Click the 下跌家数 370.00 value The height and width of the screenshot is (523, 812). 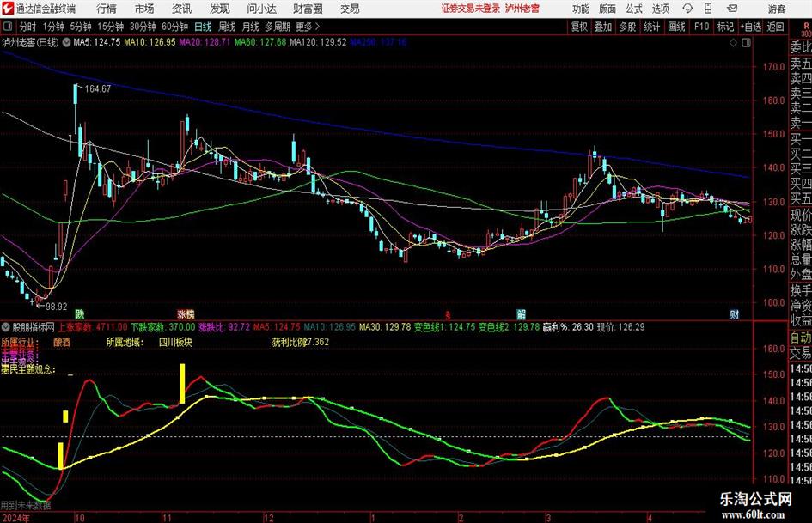[162, 327]
